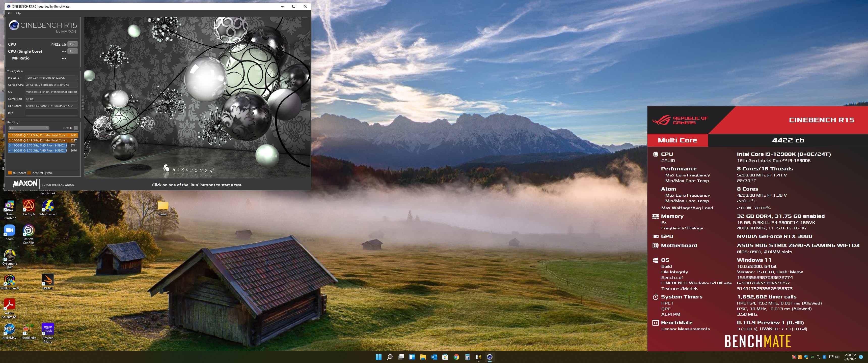Select ranking row 2 scoring 4227
This screenshot has width=868, height=363.
[x=43, y=140]
